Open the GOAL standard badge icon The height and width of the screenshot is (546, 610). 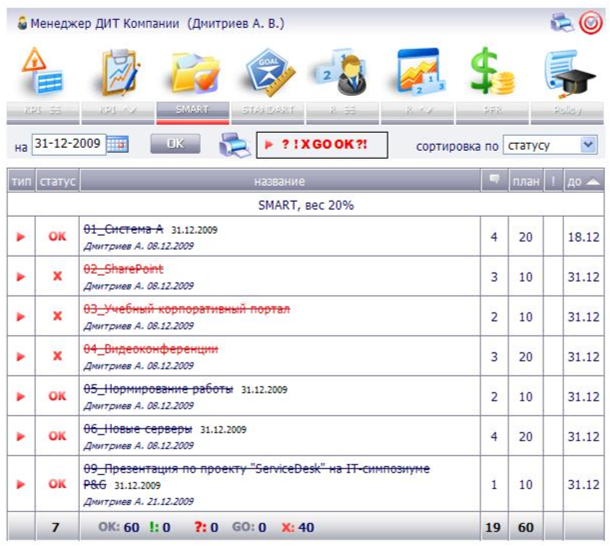coord(268,73)
